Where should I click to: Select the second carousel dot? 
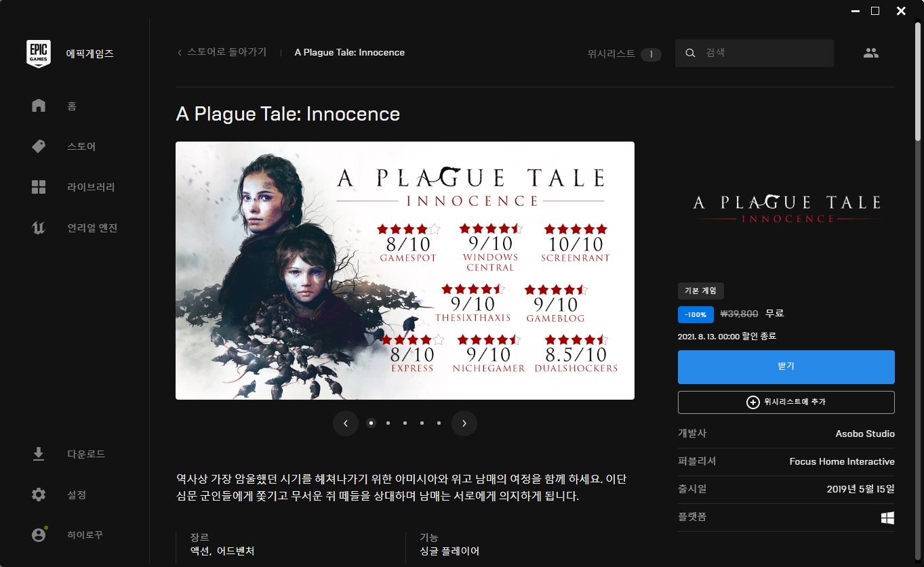point(388,423)
